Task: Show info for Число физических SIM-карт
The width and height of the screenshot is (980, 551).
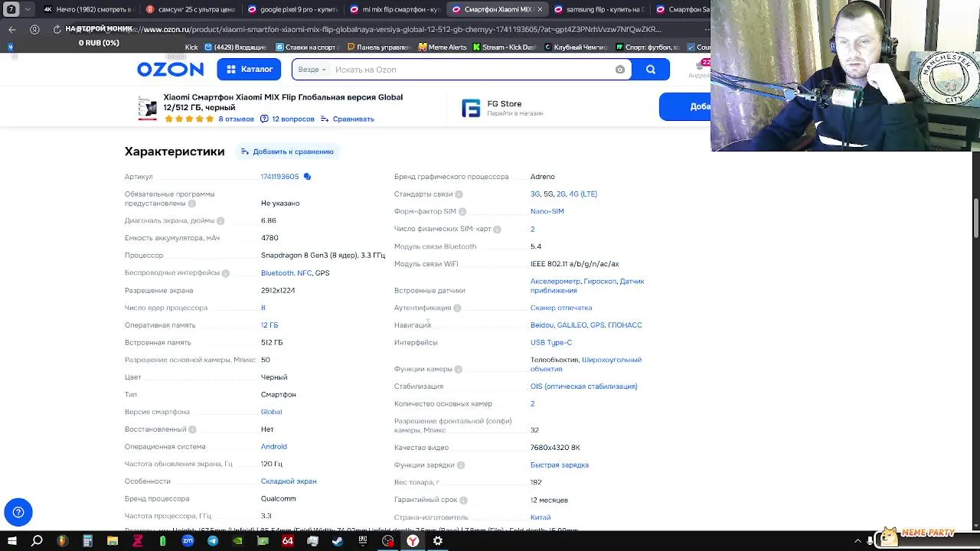Action: (x=497, y=230)
